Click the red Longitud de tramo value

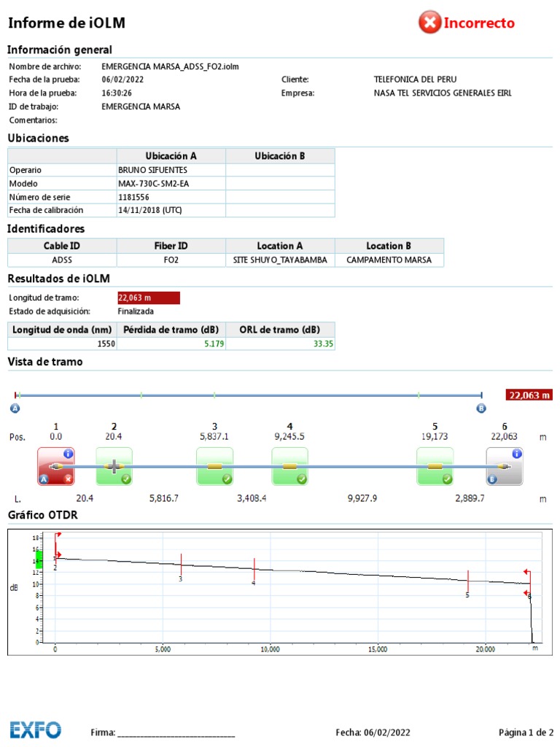(x=149, y=298)
